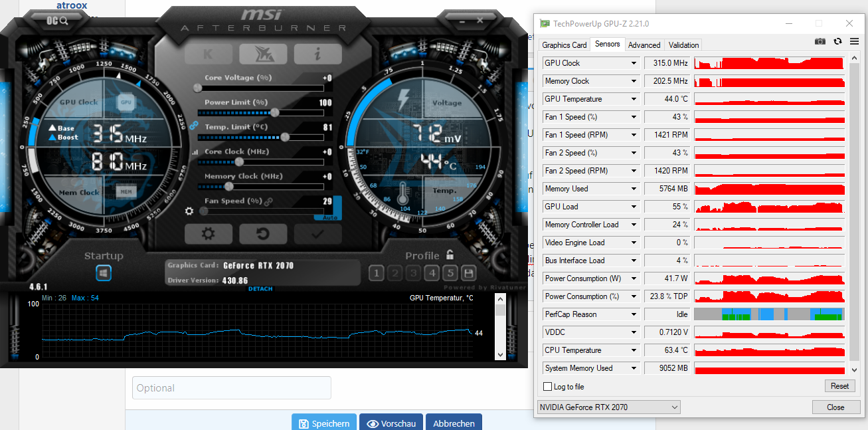The image size is (868, 430).
Task: Click the Vorschau button
Action: click(x=391, y=423)
